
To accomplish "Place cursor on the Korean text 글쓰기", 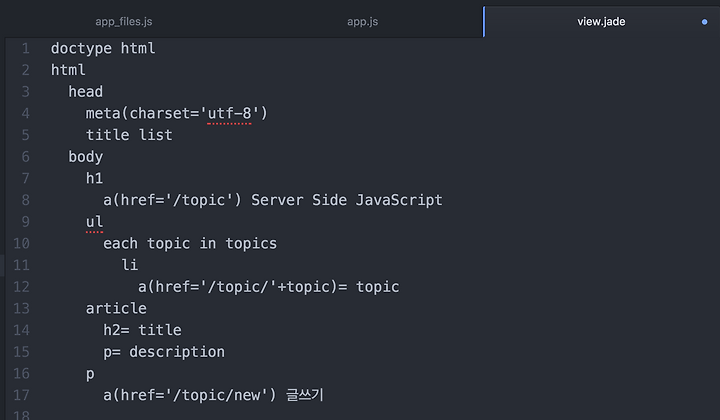I will [x=305, y=395].
